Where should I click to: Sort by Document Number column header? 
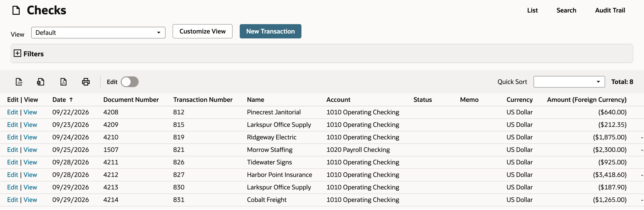pos(131,100)
